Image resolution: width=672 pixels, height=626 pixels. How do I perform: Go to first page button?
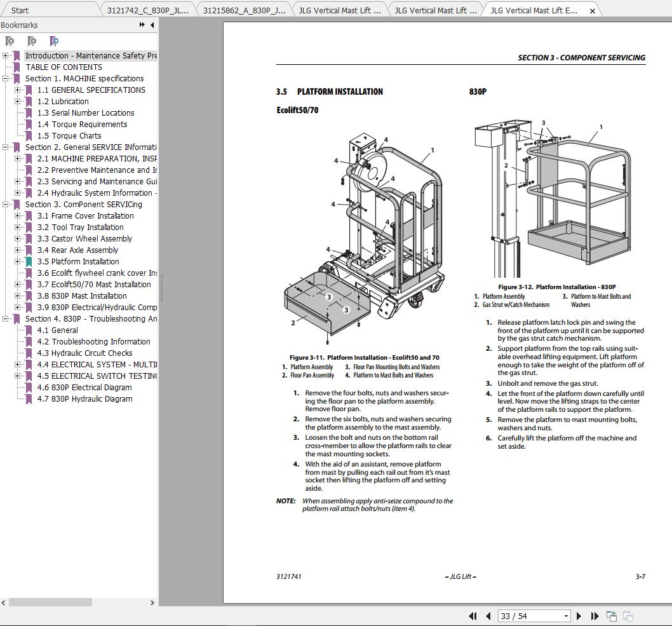click(x=473, y=616)
